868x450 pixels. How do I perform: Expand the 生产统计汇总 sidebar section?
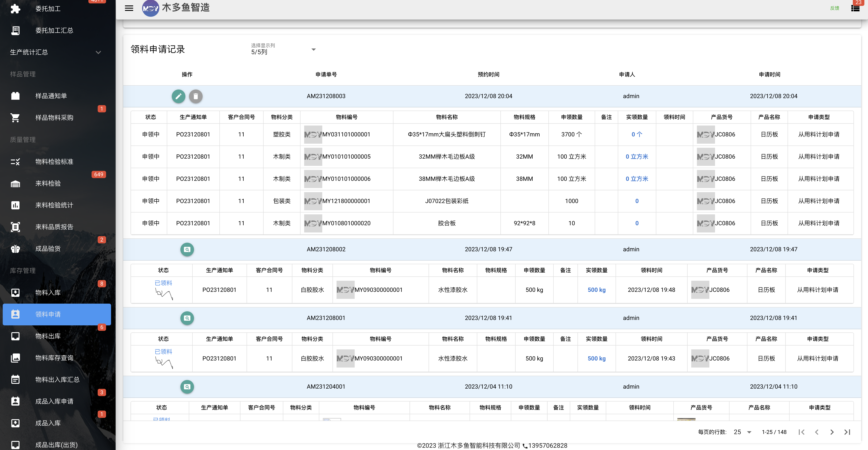coord(56,52)
